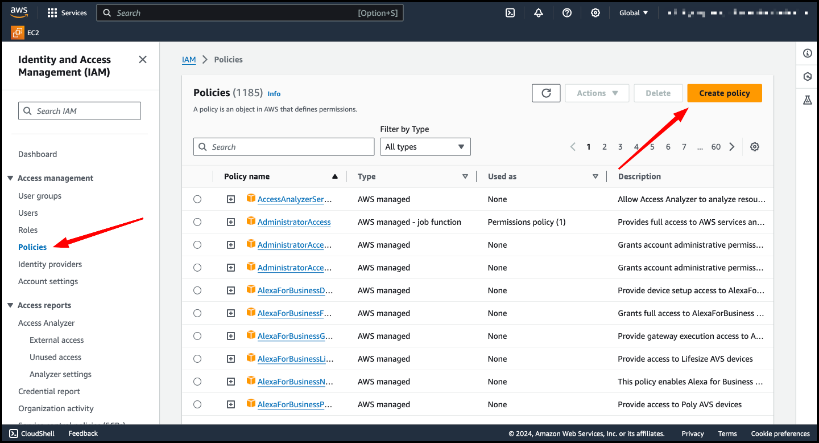This screenshot has width=819, height=443.
Task: Select the AccessAnalyzerSer... policy radio button
Action: click(197, 199)
